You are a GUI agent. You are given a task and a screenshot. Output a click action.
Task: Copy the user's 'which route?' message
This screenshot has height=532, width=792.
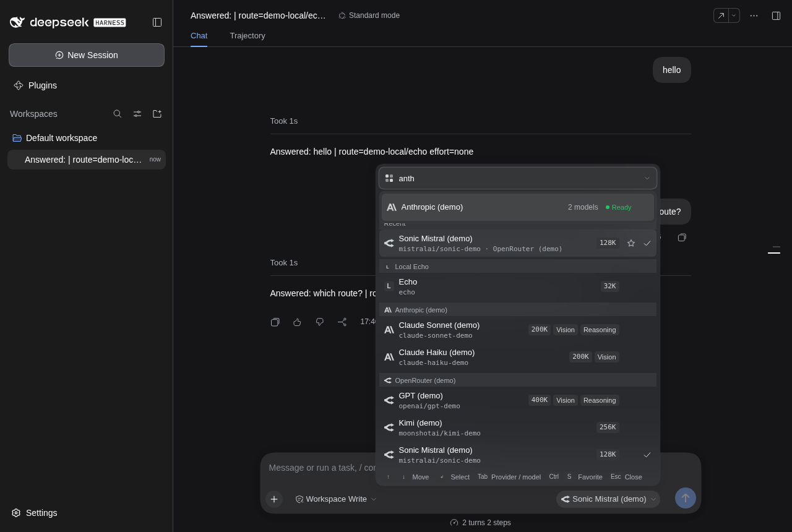point(682,238)
